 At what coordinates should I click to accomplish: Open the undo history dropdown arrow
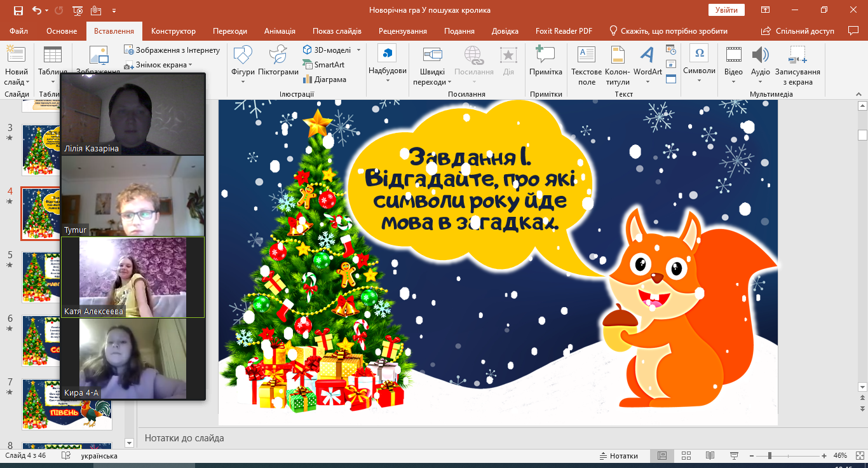[x=48, y=10]
